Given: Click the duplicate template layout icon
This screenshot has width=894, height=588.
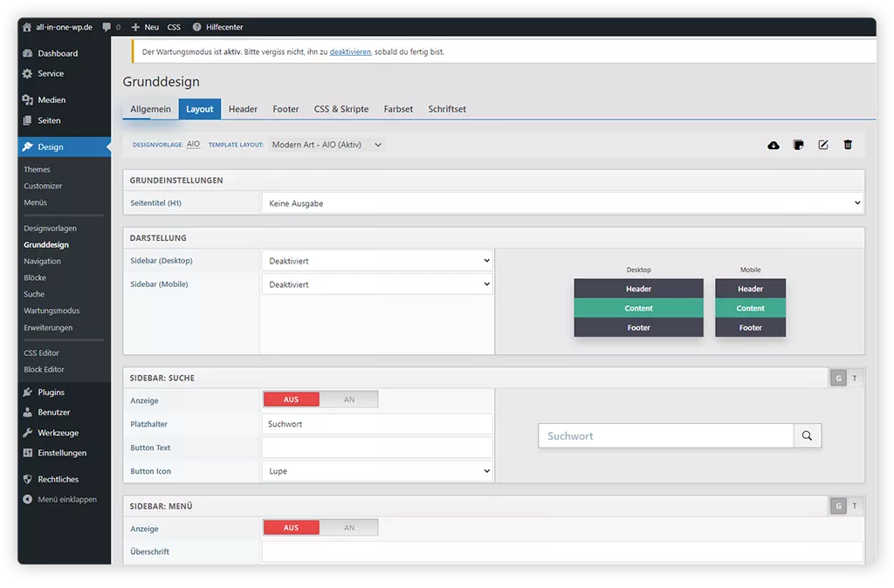Looking at the screenshot, I should pos(798,145).
